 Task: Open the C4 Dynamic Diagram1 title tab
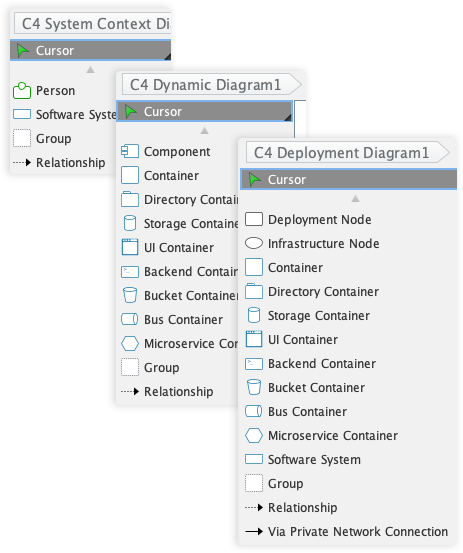pos(211,85)
